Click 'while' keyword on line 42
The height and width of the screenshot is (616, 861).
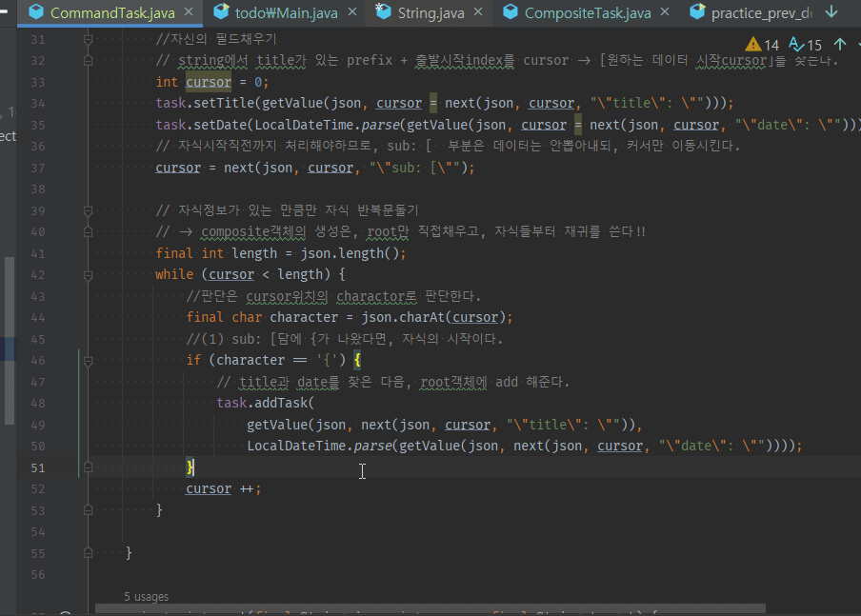click(x=174, y=274)
